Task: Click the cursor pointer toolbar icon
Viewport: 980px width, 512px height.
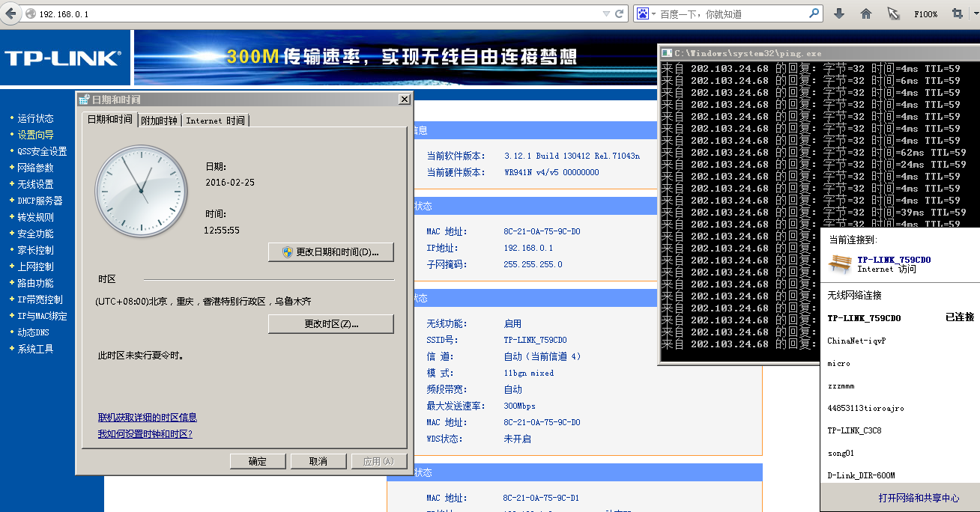Action: point(893,13)
